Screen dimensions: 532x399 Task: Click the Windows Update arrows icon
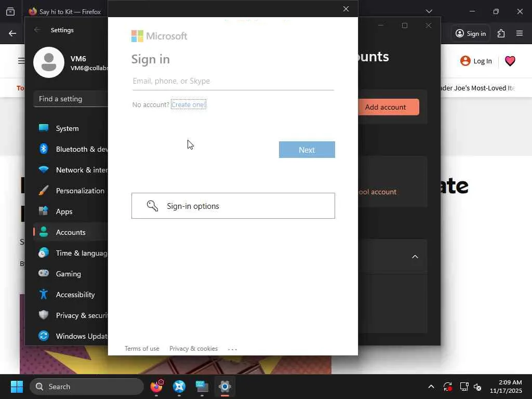pos(44,336)
